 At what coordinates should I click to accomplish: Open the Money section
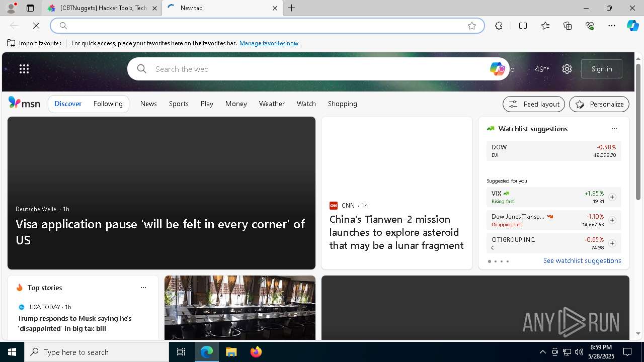(x=236, y=104)
